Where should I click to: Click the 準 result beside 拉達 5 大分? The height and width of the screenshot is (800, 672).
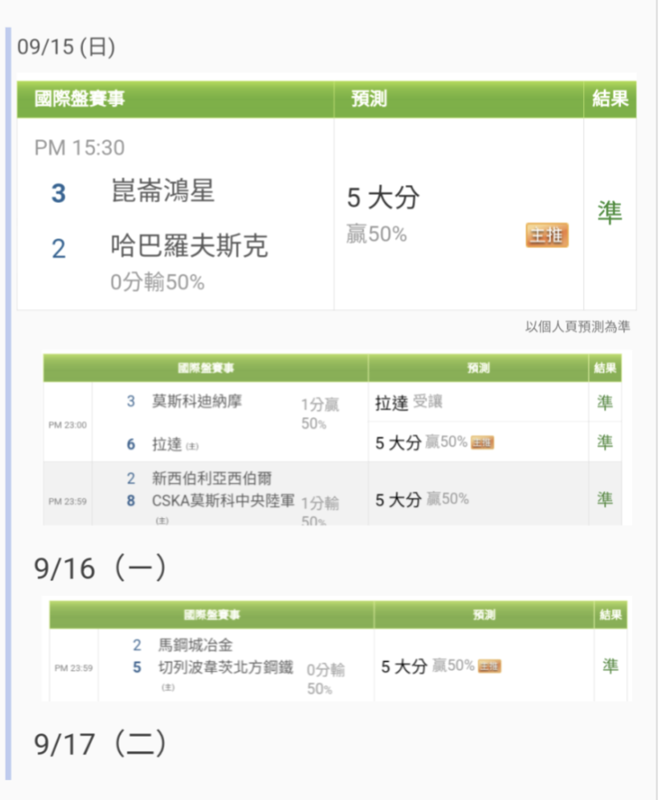605,442
